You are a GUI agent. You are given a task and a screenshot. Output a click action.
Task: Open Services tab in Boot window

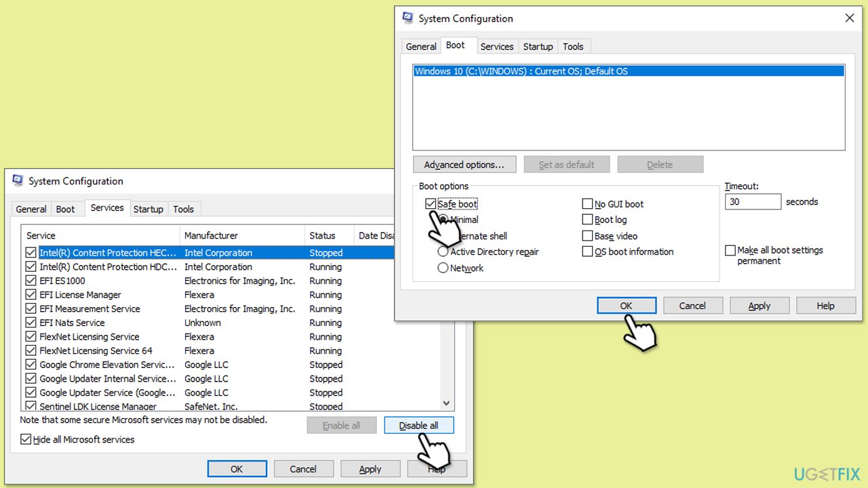click(x=497, y=47)
